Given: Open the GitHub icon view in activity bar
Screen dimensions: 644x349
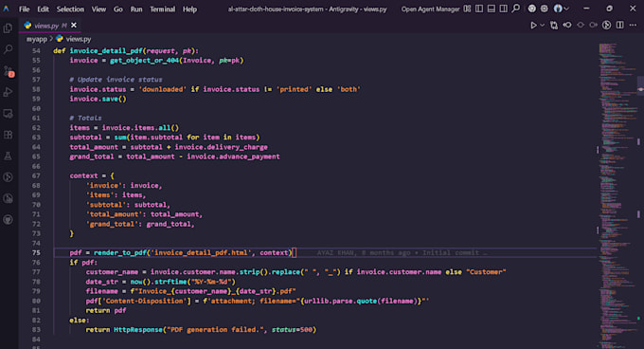Looking at the screenshot, I should tap(8, 220).
